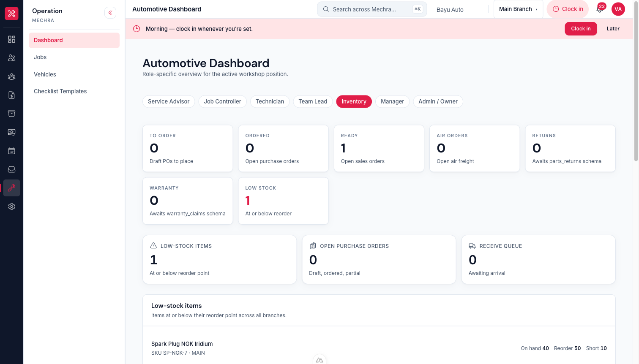Focus the Search across Mechra field
639x364 pixels.
372,9
